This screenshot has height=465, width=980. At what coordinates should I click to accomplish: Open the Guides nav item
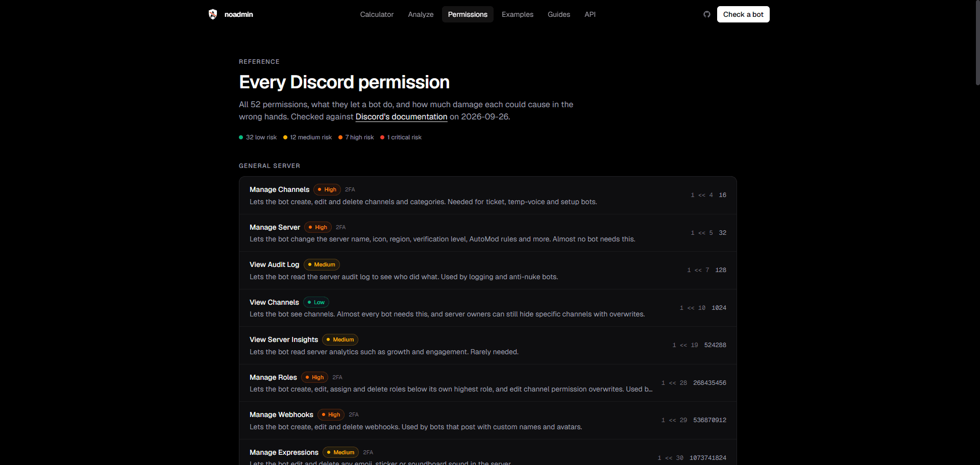[x=559, y=14]
